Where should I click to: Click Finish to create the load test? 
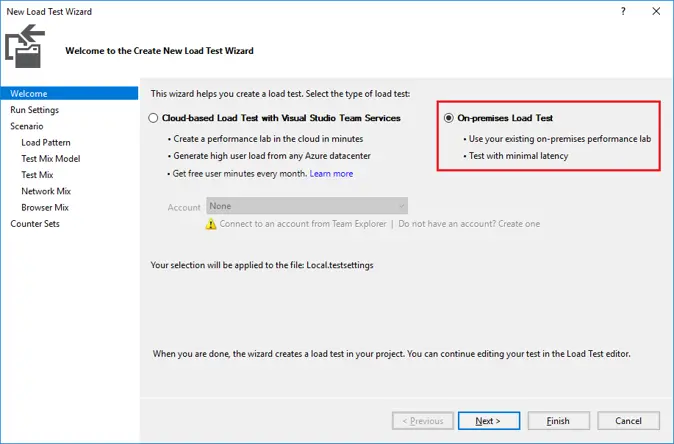558,421
